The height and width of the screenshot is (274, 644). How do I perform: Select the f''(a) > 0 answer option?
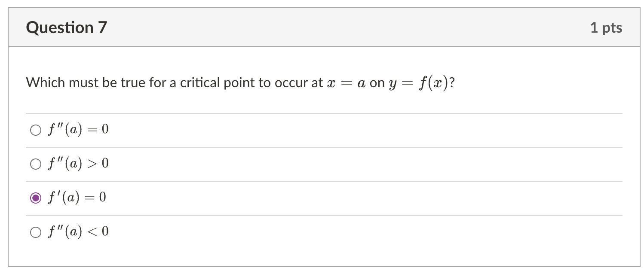pos(77,163)
